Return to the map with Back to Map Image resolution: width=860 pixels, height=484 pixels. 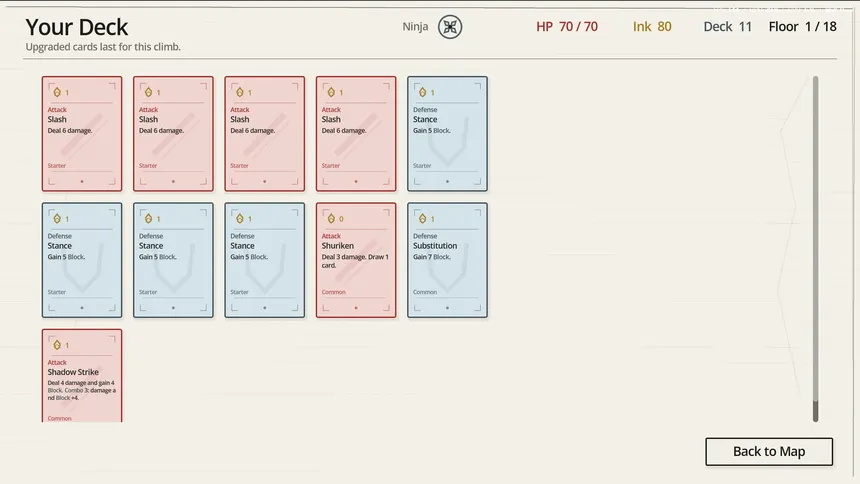[x=769, y=452]
